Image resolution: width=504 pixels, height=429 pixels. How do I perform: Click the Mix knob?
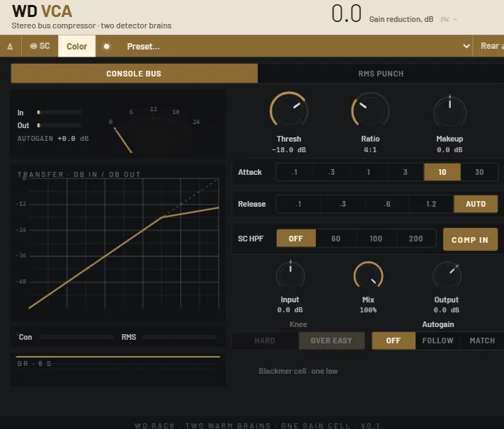368,275
